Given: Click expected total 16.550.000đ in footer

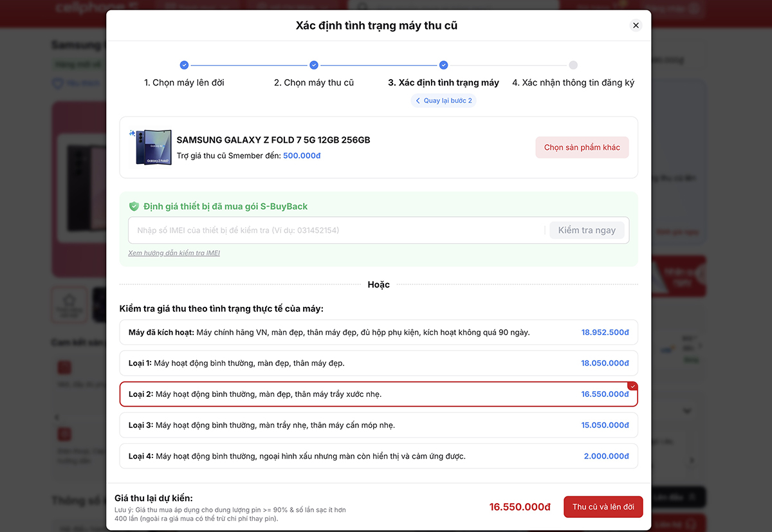Looking at the screenshot, I should (520, 507).
